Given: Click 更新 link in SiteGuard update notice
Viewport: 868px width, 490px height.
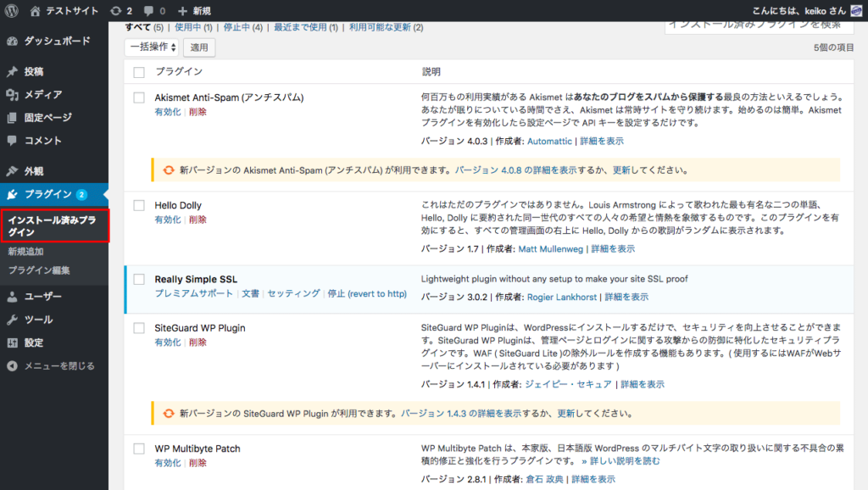Looking at the screenshot, I should [566, 413].
